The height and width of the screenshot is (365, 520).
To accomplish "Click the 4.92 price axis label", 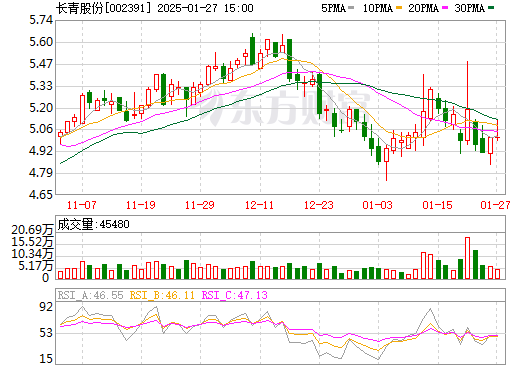I will pos(41,151).
